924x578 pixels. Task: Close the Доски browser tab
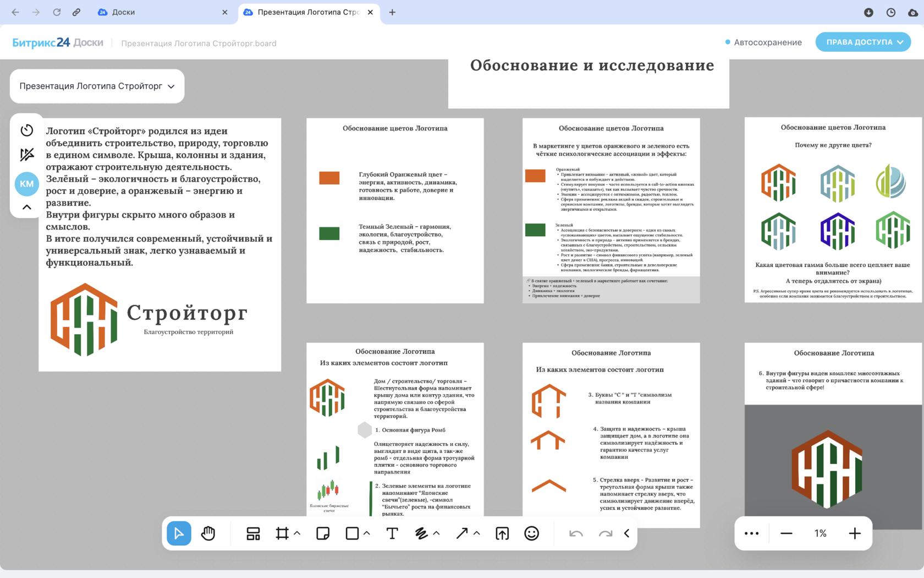[224, 12]
